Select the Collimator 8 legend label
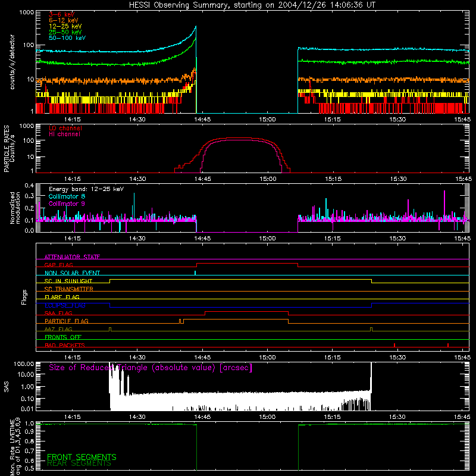476x476 pixels. point(67,196)
